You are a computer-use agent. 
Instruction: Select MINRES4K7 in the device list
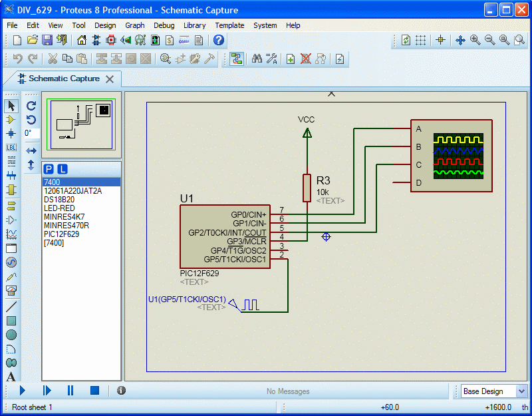click(x=81, y=217)
